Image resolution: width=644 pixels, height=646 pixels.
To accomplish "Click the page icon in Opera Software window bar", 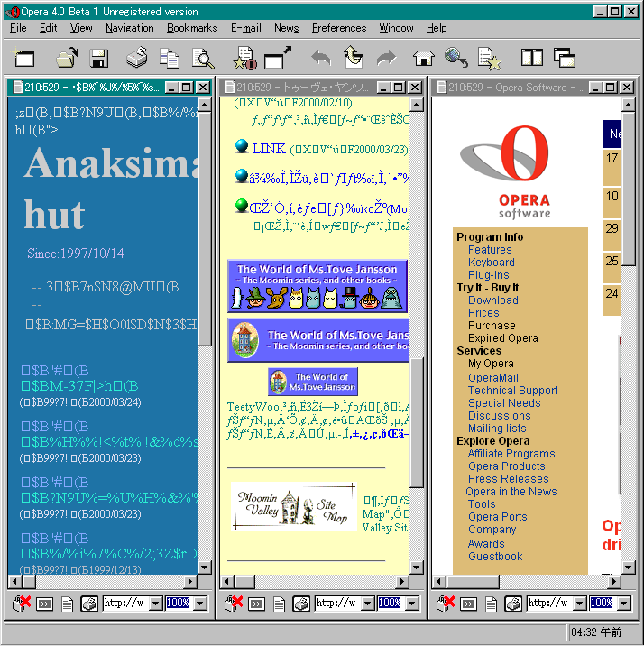I will click(491, 604).
